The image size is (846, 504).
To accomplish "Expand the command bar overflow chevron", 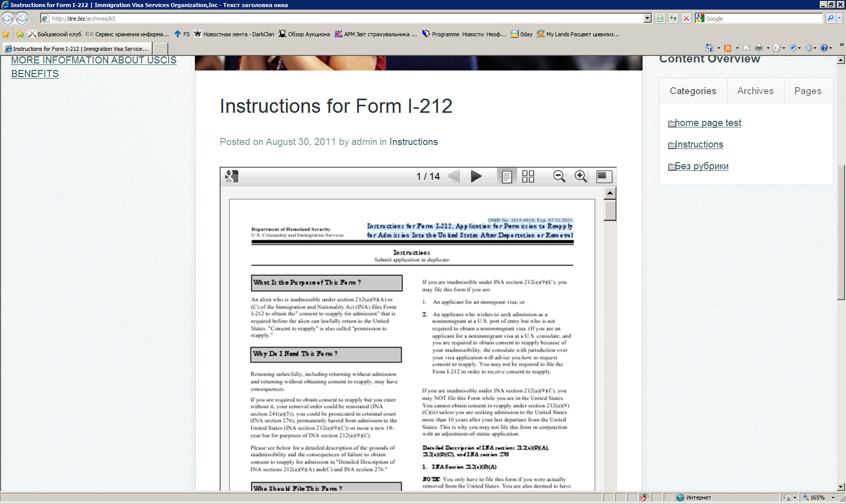I will point(841,45).
